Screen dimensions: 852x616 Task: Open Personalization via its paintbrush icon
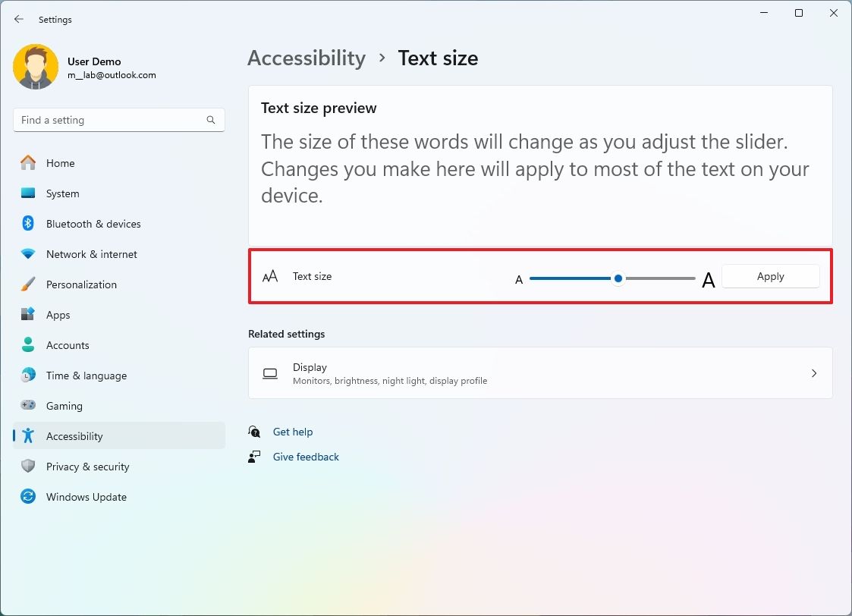[28, 284]
